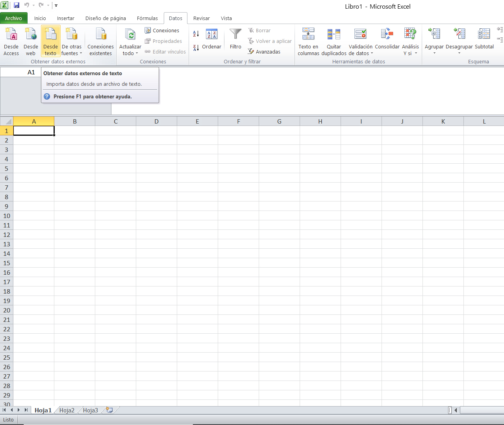Click the Consolidar icon
The image size is (504, 425).
387,35
